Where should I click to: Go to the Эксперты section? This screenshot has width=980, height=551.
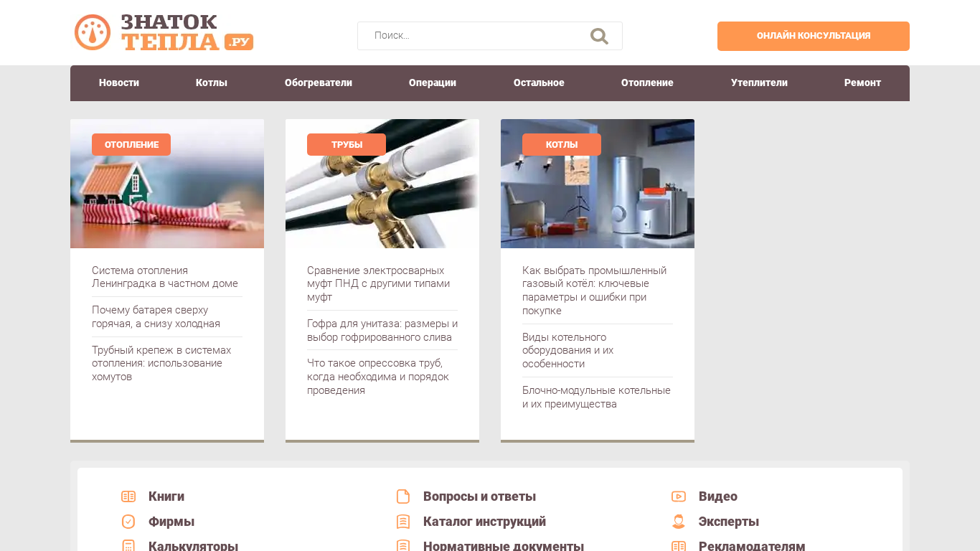[729, 522]
